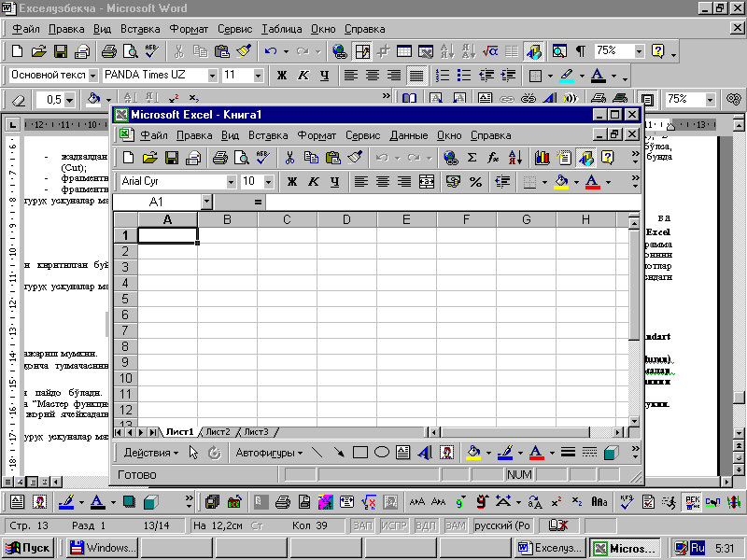
Task: Open Excel's Arial Cyr font dropdown
Action: coord(231,181)
